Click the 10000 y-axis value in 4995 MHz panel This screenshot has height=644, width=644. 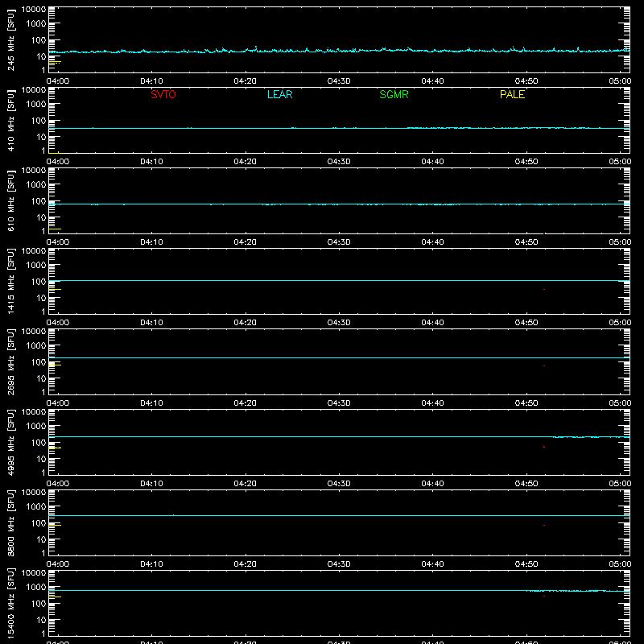pyautogui.click(x=34, y=412)
